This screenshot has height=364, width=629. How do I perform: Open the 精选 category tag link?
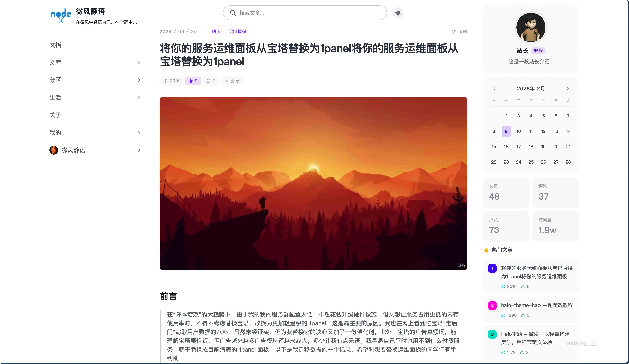pyautogui.click(x=216, y=31)
